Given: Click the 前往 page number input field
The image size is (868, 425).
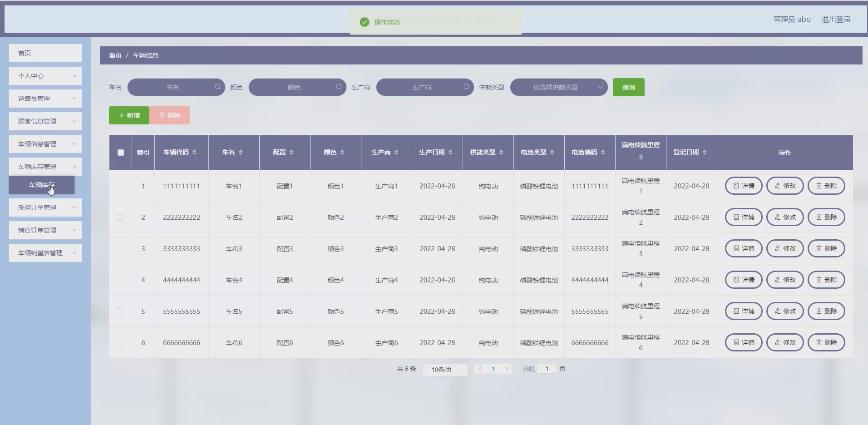Looking at the screenshot, I should [547, 369].
